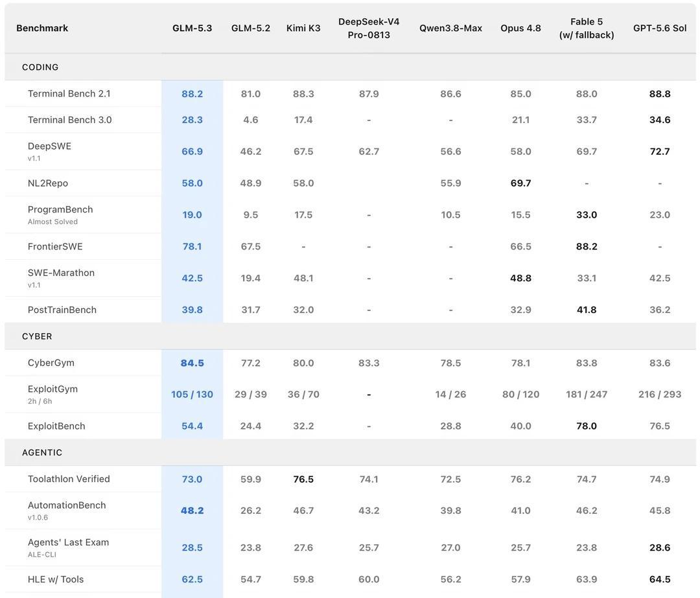Select GLM-5.3 DeepSWE score 66.9
The image size is (700, 598).
192,152
